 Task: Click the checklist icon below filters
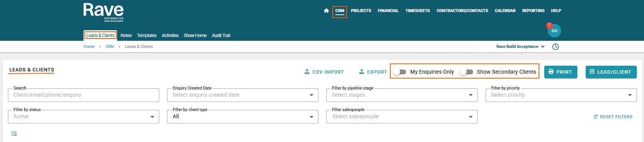point(14,134)
